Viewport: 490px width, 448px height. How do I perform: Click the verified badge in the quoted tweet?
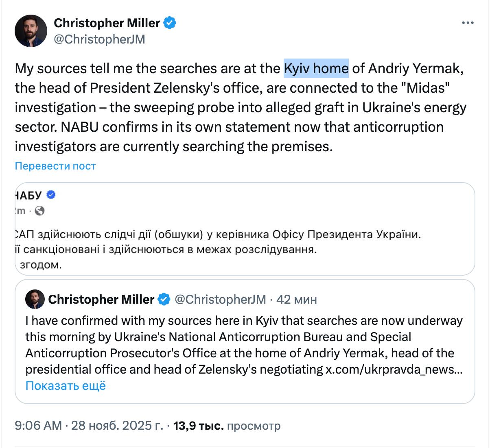tap(164, 300)
